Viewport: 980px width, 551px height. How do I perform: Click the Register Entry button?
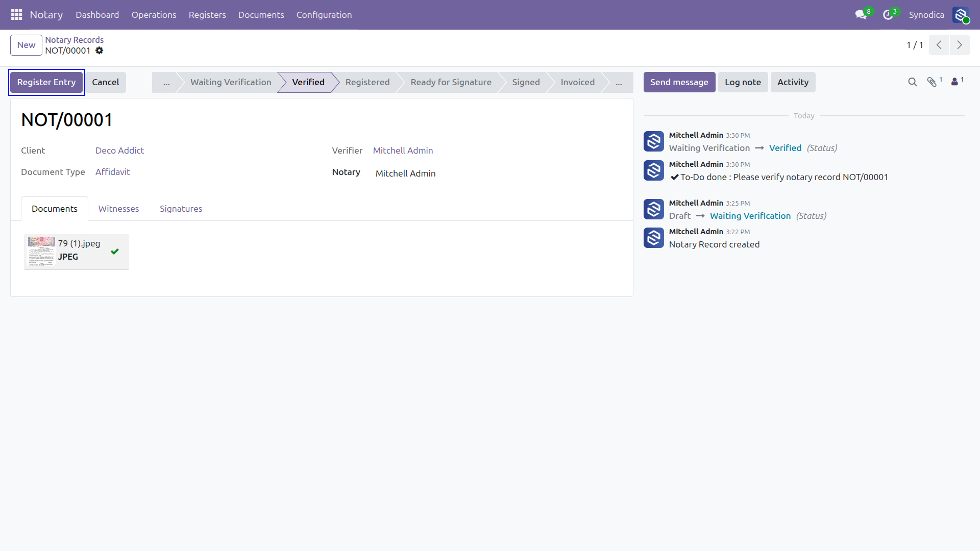(x=46, y=82)
